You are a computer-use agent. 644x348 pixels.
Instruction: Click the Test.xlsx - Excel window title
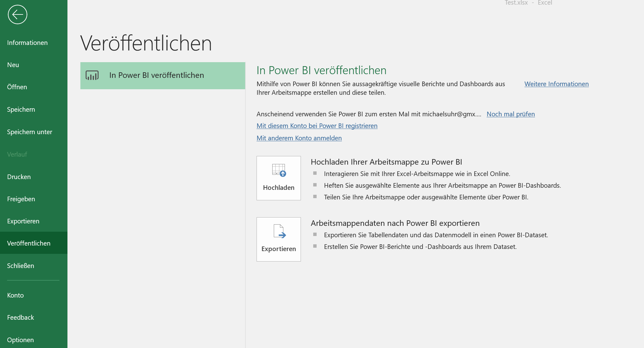click(x=528, y=3)
